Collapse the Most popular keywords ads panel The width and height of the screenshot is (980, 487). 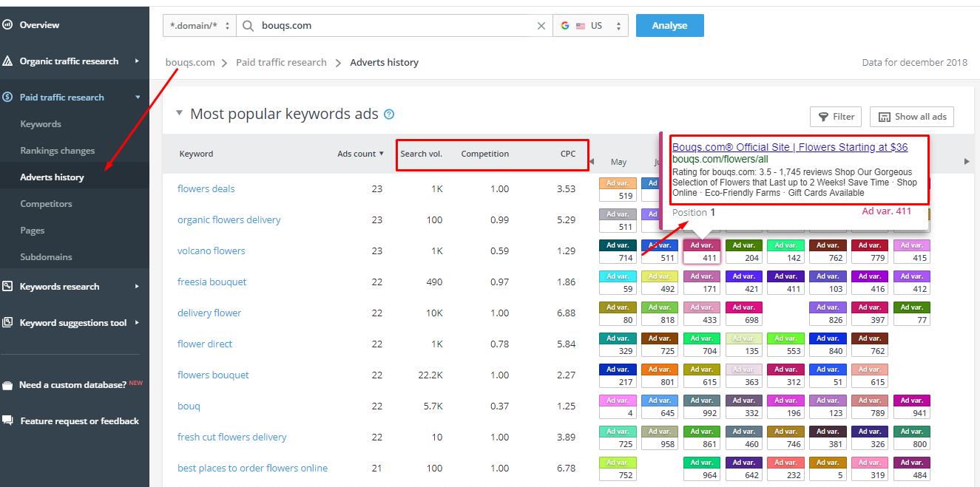coord(179,114)
